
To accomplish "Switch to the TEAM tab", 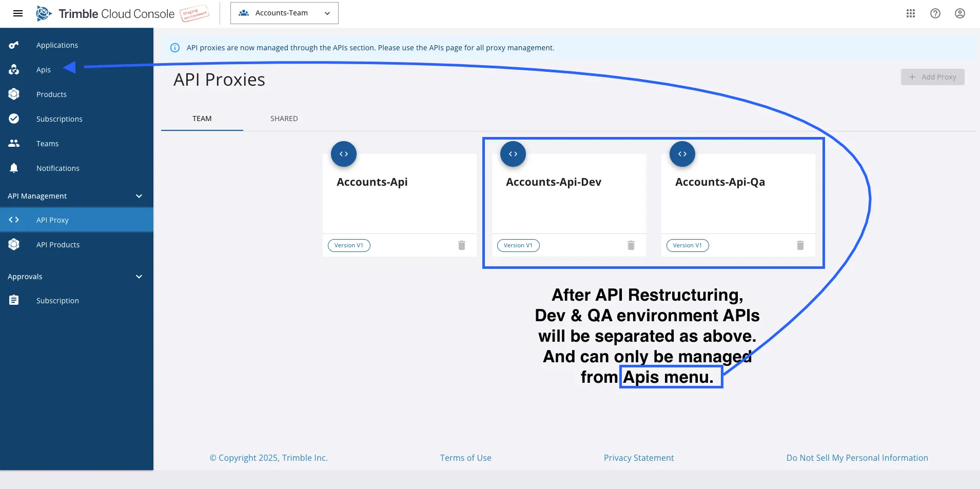I will [202, 119].
